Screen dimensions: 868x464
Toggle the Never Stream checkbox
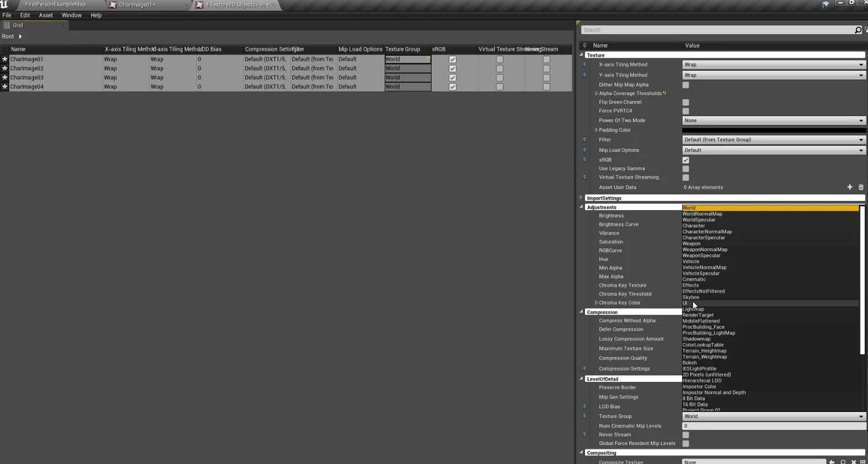coord(686,434)
